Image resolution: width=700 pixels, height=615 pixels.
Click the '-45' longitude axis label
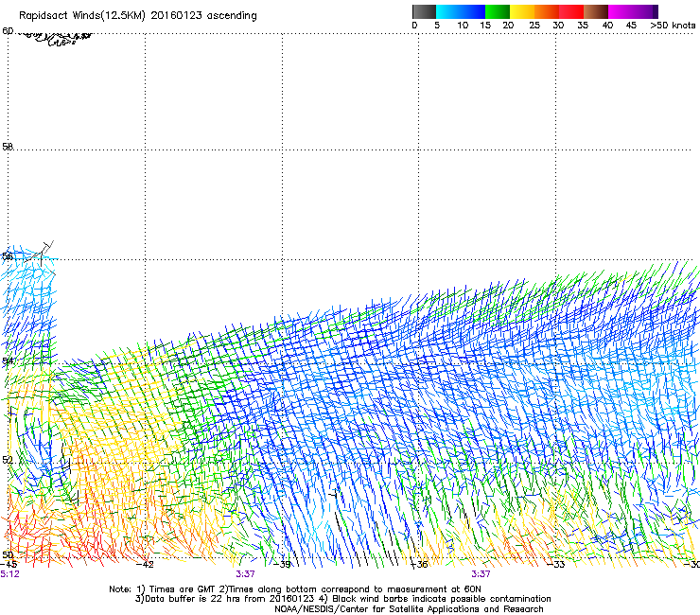coord(9,564)
